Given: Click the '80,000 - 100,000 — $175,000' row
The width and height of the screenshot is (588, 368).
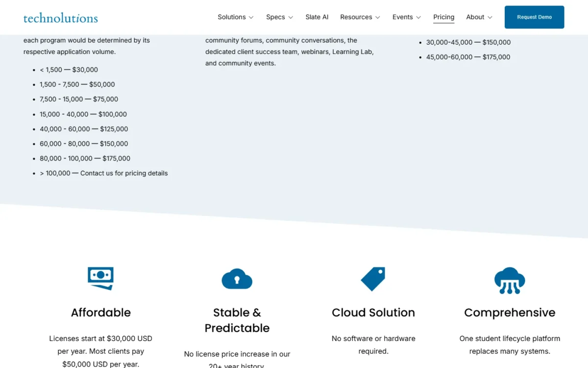Looking at the screenshot, I should click(85, 158).
